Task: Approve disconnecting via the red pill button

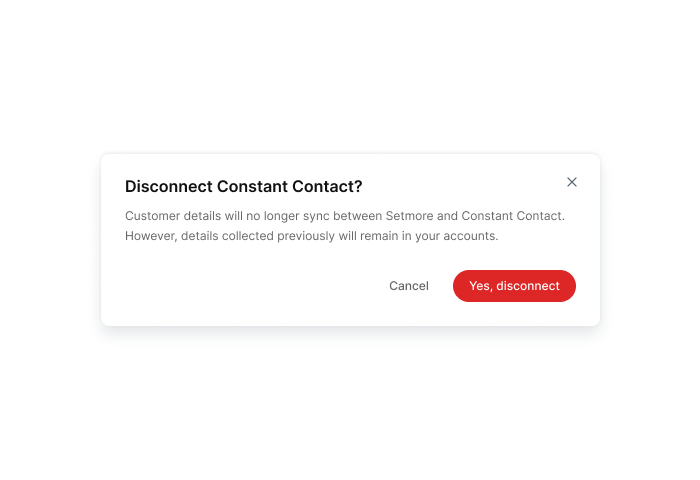Action: (x=514, y=286)
